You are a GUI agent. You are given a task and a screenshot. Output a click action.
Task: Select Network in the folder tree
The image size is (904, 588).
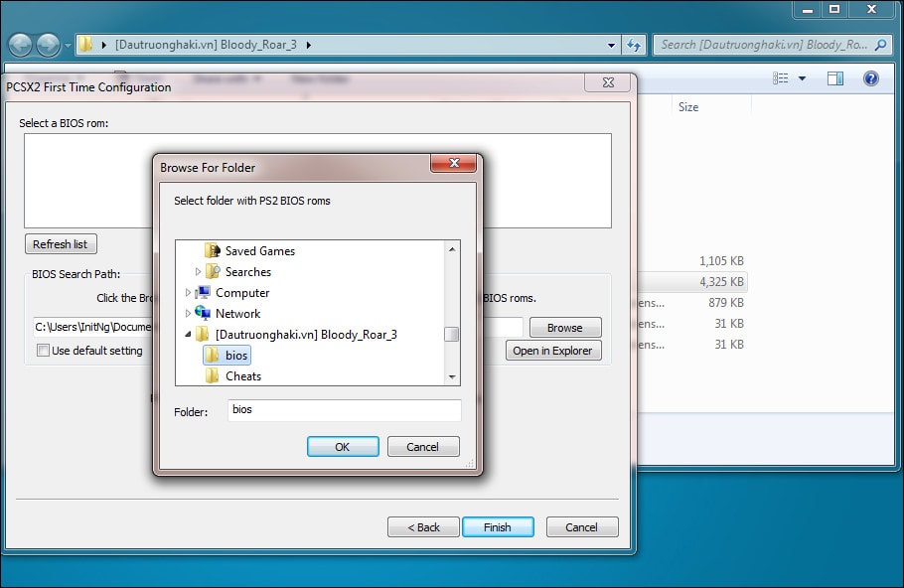point(237,313)
